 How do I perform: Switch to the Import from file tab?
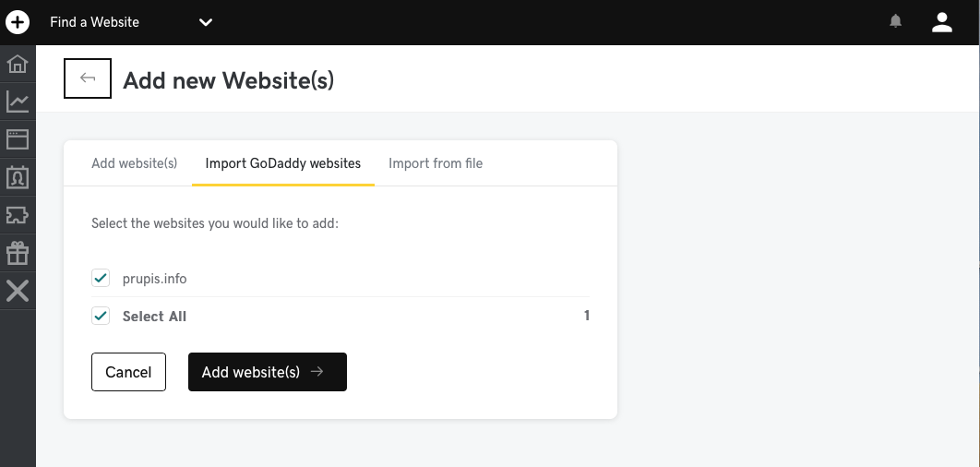coord(436,163)
